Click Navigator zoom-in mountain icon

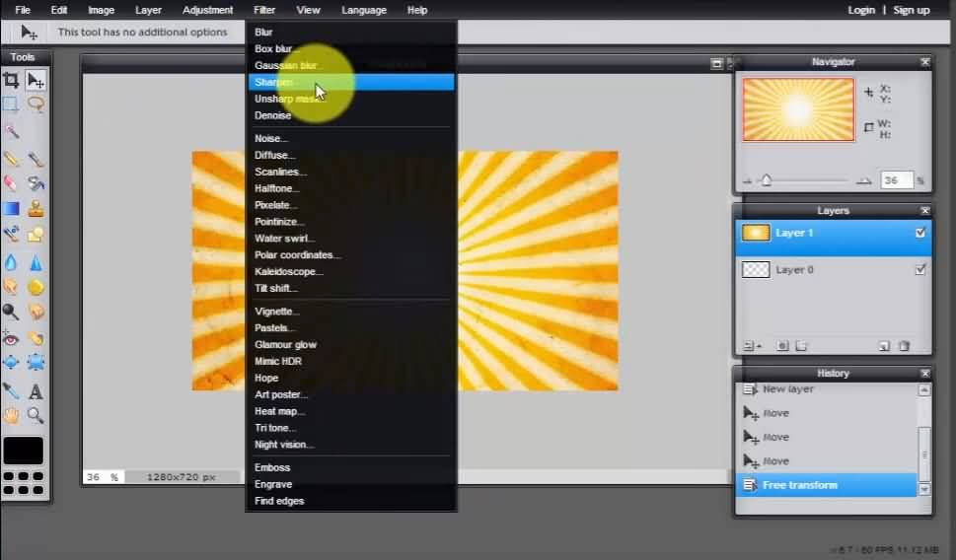click(863, 180)
